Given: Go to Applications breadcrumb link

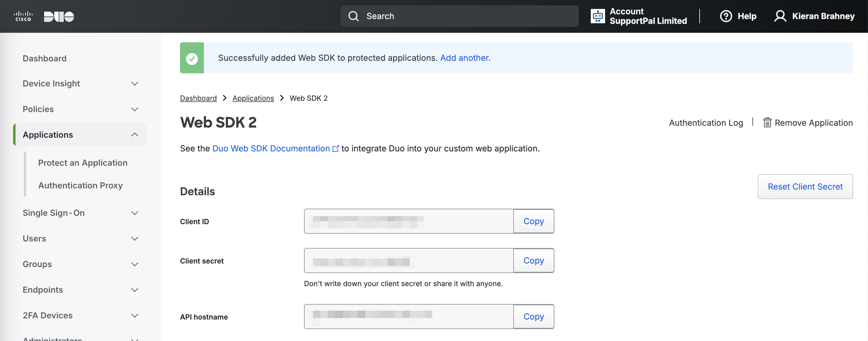Looking at the screenshot, I should click(253, 98).
